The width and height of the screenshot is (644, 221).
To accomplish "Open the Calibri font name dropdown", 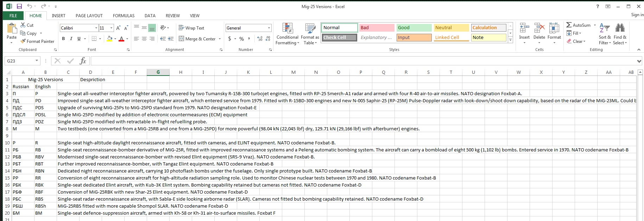I will pos(96,28).
